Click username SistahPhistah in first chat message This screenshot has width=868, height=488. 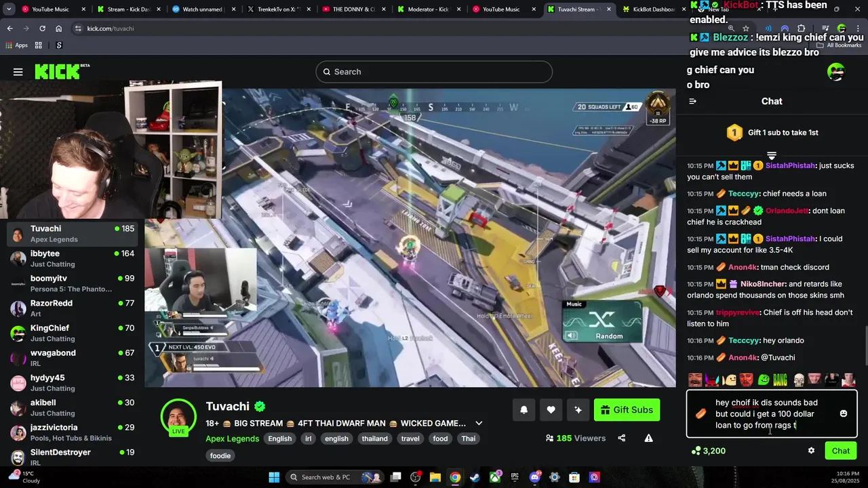[790, 165]
